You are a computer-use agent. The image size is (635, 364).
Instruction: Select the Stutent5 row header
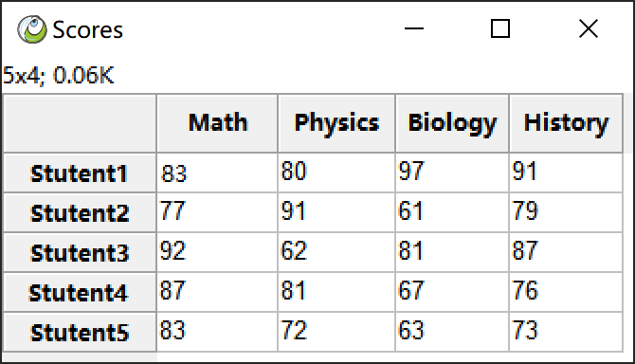pyautogui.click(x=80, y=332)
